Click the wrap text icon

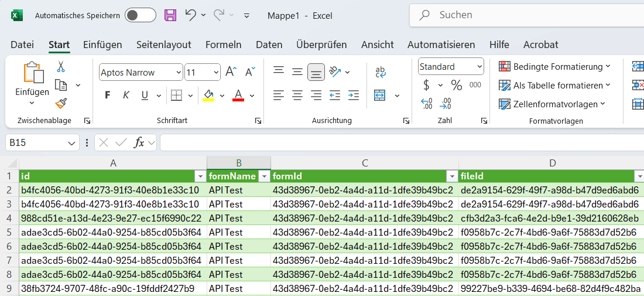pos(381,72)
